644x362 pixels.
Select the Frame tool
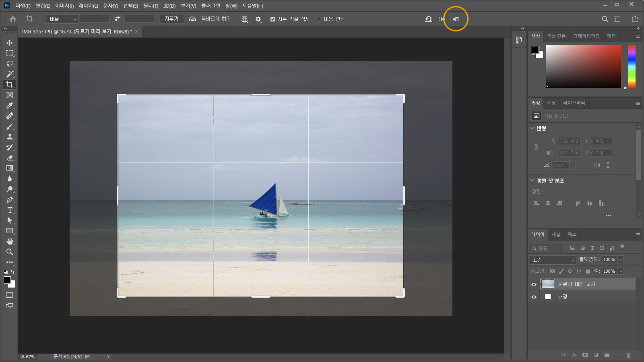click(10, 95)
